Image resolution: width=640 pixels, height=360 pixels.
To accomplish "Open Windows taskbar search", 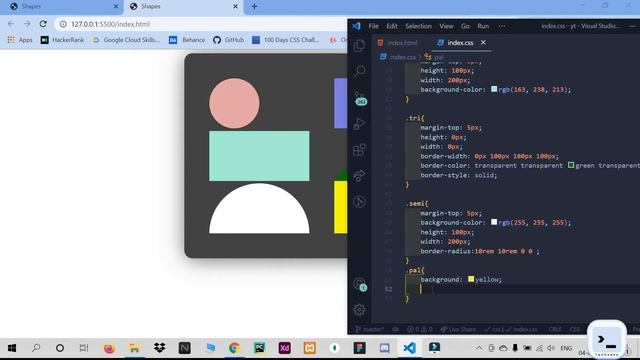I will coord(36,348).
